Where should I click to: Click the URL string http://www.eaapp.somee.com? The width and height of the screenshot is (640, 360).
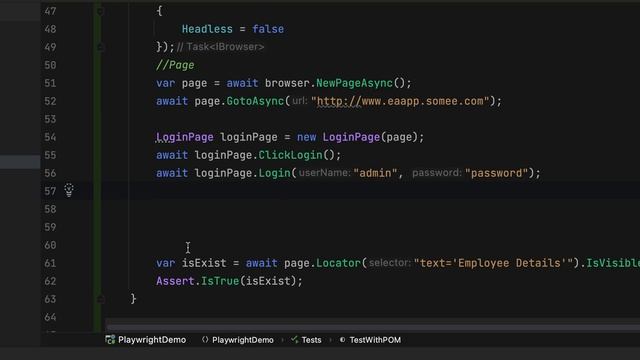[x=400, y=101]
